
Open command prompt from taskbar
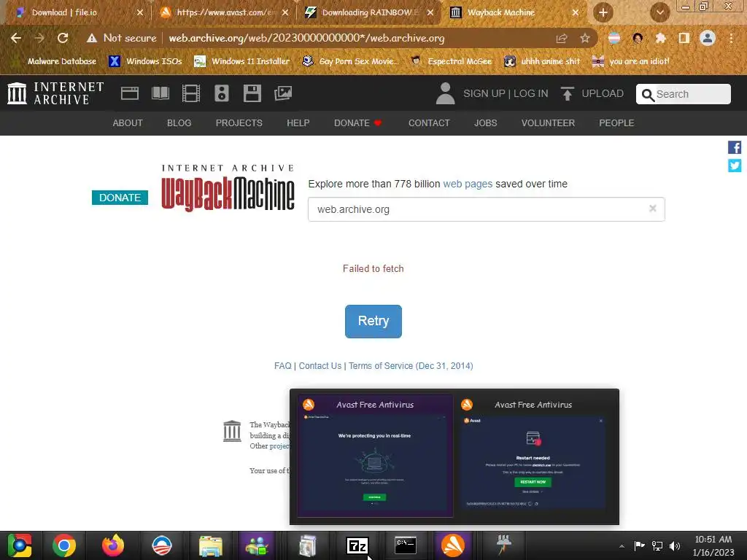click(406, 545)
